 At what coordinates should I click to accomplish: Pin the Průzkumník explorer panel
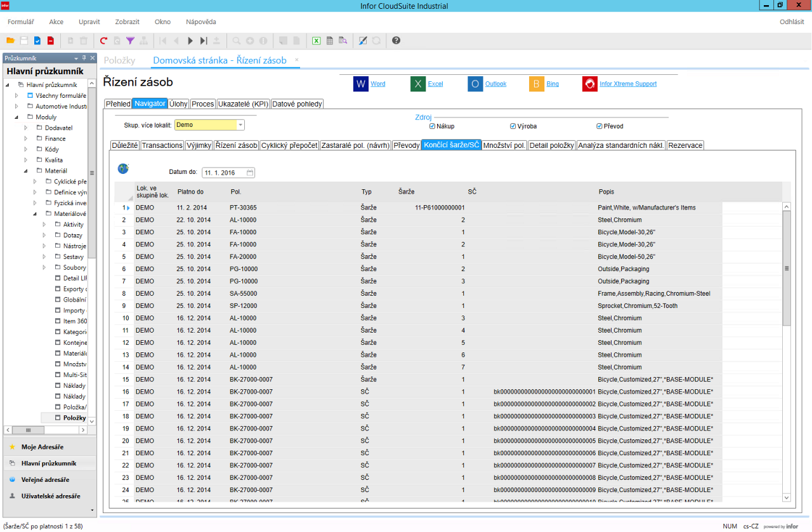[84, 58]
